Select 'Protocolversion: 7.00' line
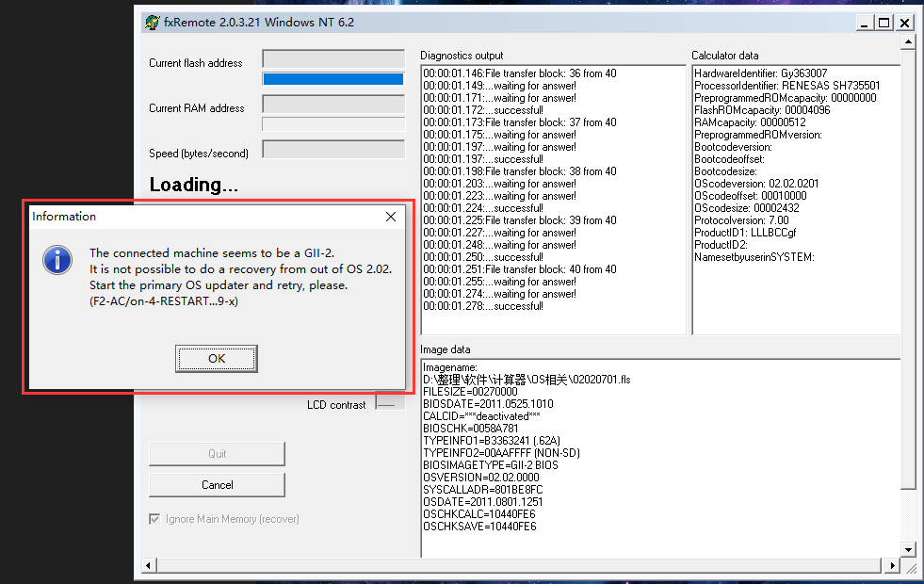 click(741, 220)
